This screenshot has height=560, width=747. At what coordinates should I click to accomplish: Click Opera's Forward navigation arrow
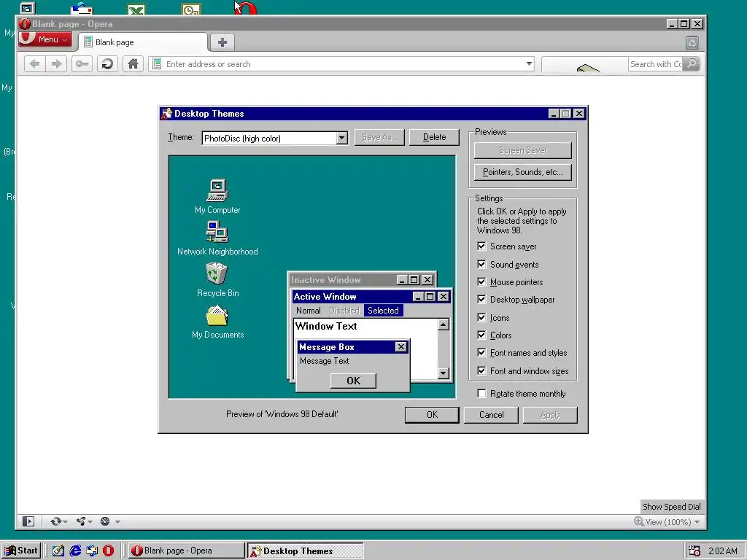[x=57, y=64]
